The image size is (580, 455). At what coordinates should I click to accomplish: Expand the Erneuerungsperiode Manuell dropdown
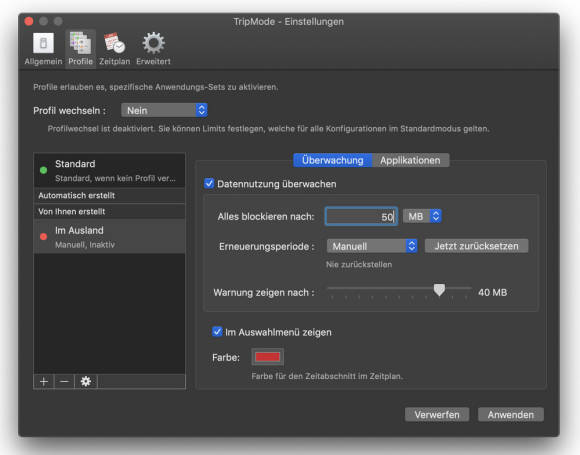tap(372, 246)
